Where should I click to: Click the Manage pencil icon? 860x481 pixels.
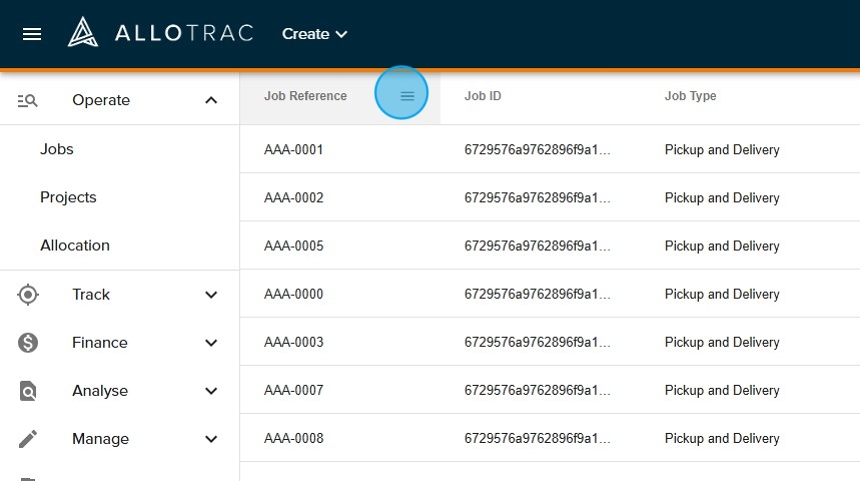28,439
